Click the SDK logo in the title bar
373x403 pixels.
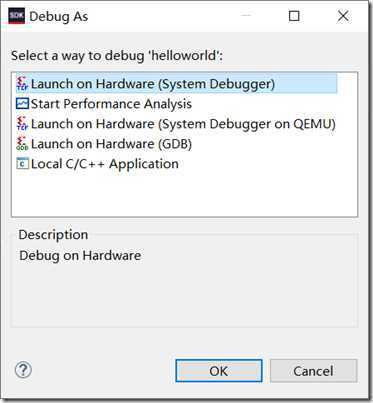click(x=16, y=16)
